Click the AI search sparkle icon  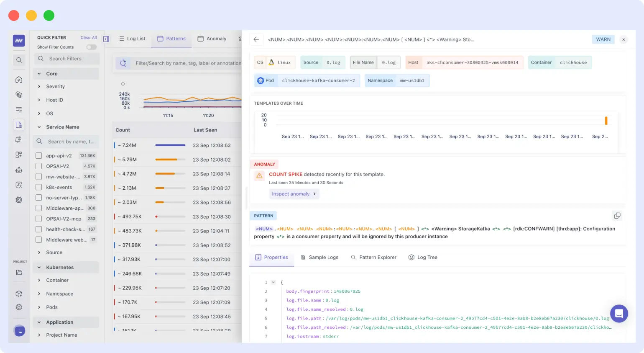[x=123, y=63]
